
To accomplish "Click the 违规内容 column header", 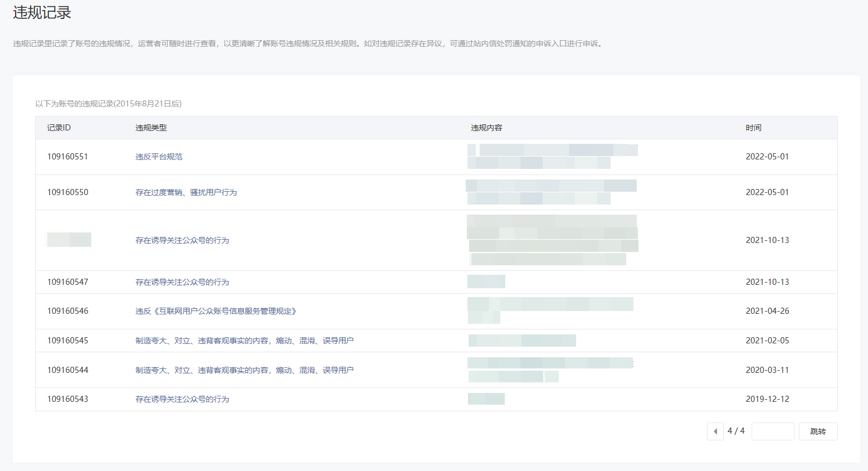I will pyautogui.click(x=486, y=128).
